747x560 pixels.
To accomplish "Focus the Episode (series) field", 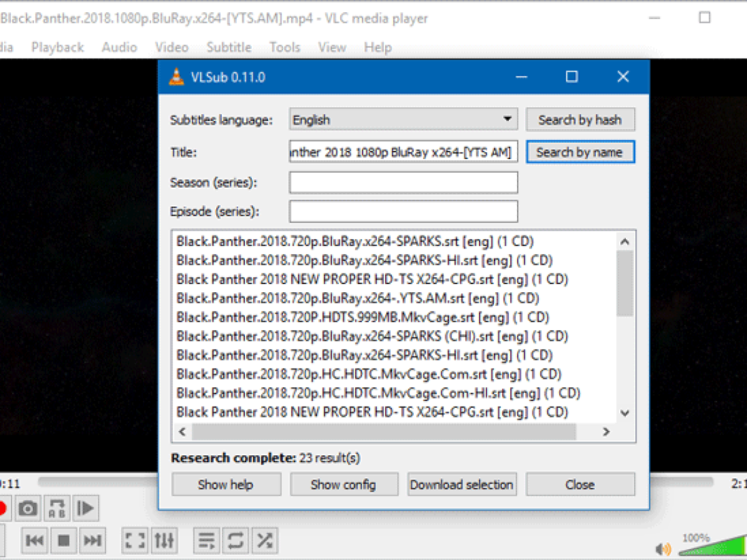I will [x=403, y=212].
